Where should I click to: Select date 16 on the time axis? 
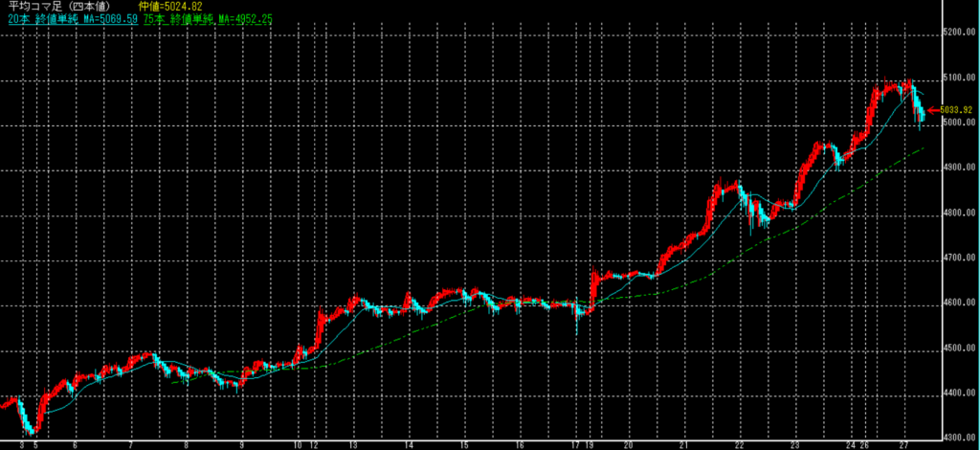pyautogui.click(x=520, y=445)
